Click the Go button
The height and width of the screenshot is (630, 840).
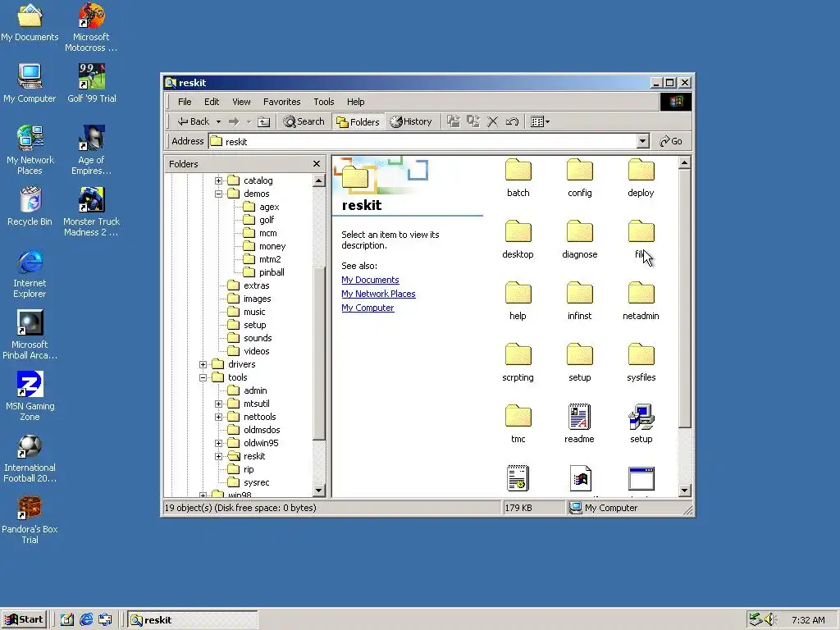(671, 141)
